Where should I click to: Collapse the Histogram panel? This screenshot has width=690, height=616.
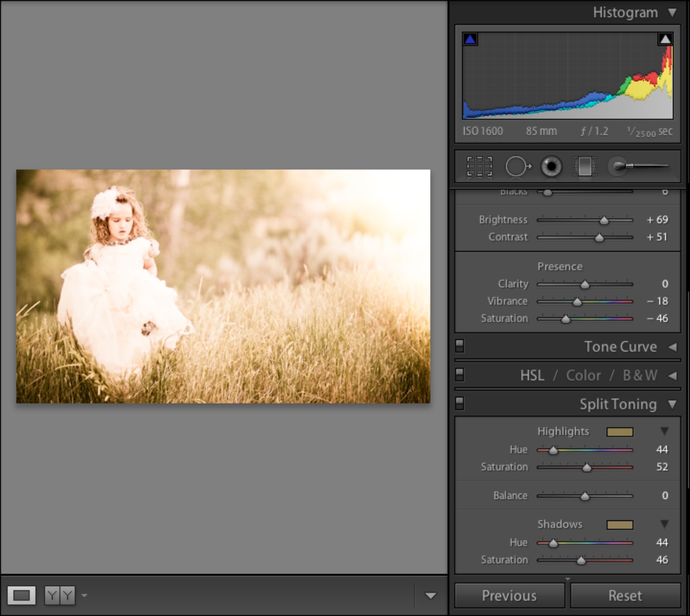point(672,13)
